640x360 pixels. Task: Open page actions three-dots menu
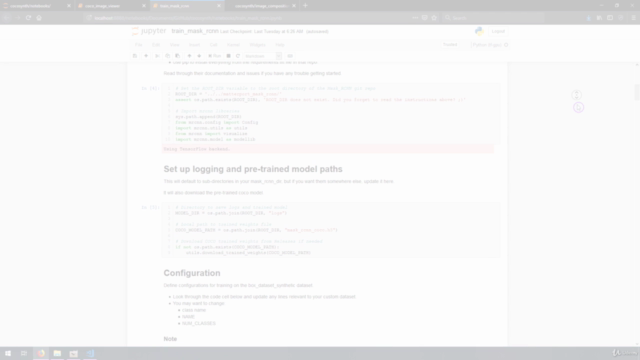coord(415,18)
